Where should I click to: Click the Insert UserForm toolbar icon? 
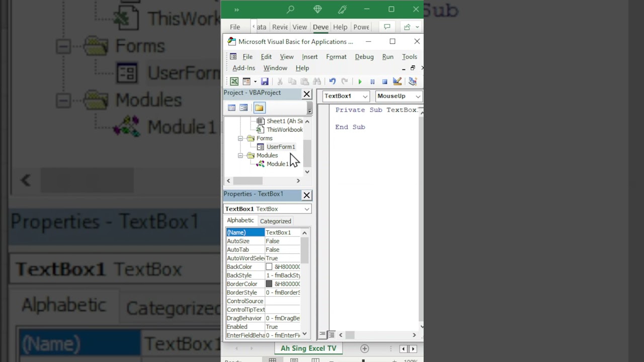click(247, 81)
